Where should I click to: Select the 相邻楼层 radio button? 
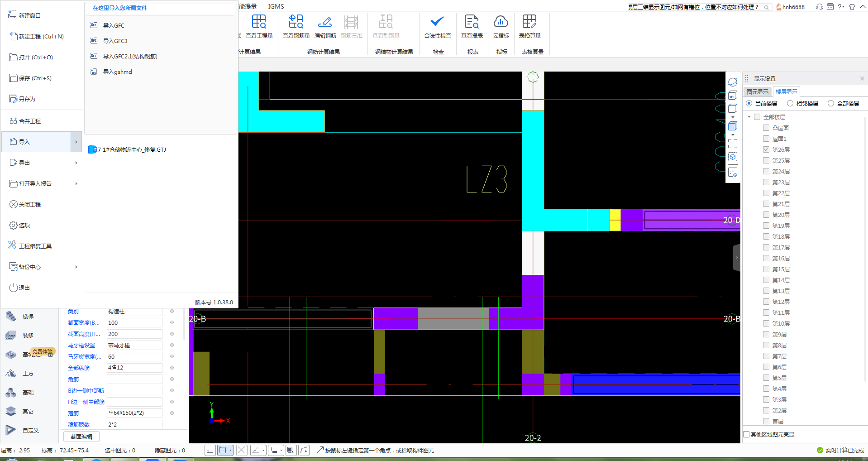(x=790, y=103)
